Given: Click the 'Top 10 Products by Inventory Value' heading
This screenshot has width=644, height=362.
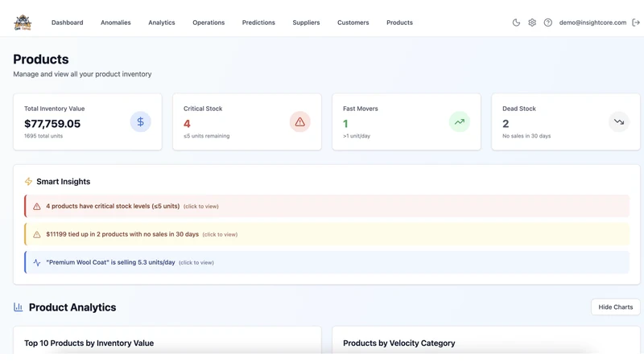Looking at the screenshot, I should 89,343.
